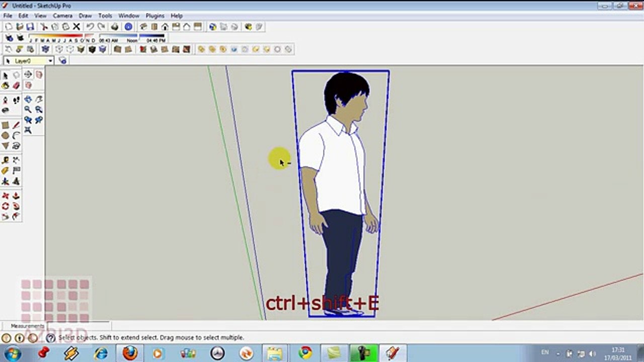Viewport: 644px width, 362px height.
Task: Launch Internet Explorer from the taskbar
Action: pos(101,352)
